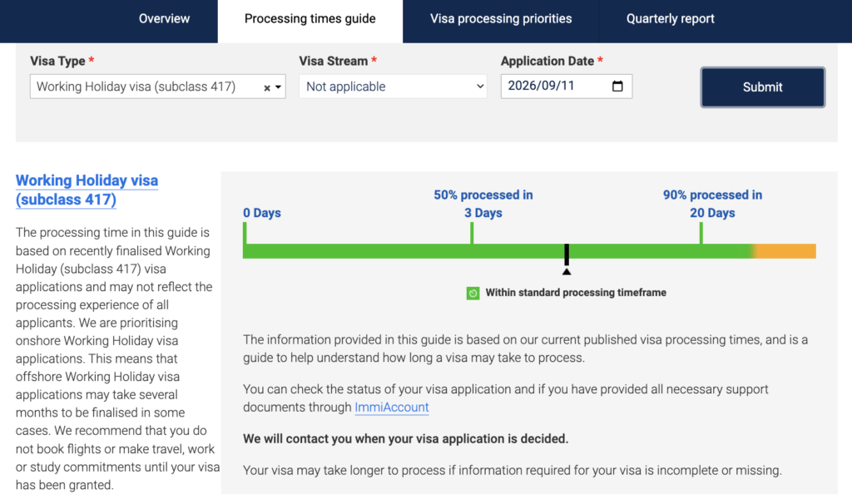Image resolution: width=852 pixels, height=504 pixels.
Task: Go to the Quarterly report tab
Action: 670,18
